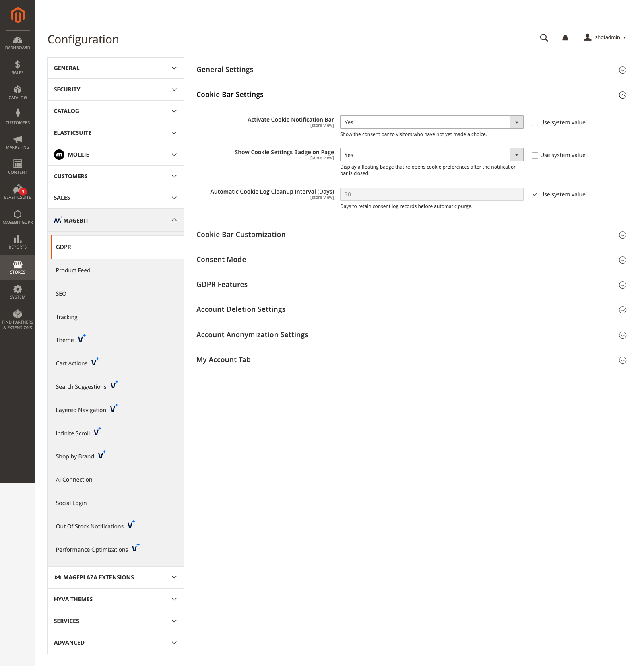Click the Mageplaza Extensions logo icon
The height and width of the screenshot is (666, 644).
(58, 577)
